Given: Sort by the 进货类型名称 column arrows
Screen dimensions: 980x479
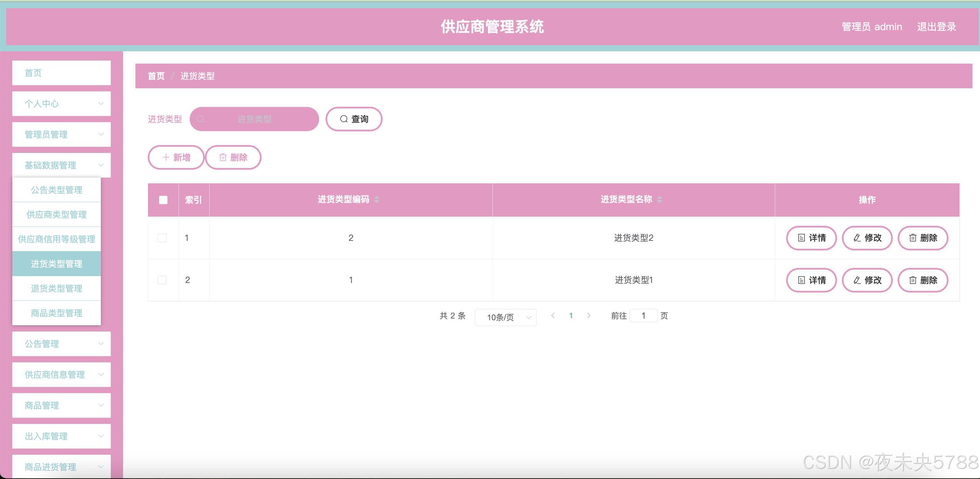Looking at the screenshot, I should pyautogui.click(x=659, y=199).
